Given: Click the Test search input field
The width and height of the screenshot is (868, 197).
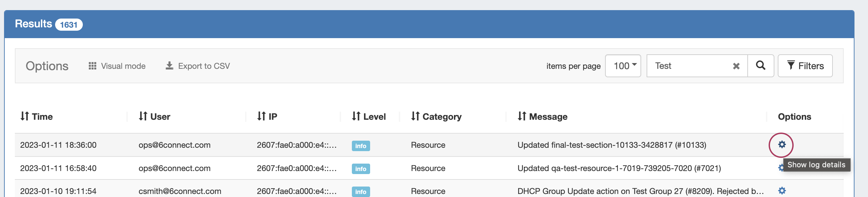Looking at the screenshot, I should point(690,66).
